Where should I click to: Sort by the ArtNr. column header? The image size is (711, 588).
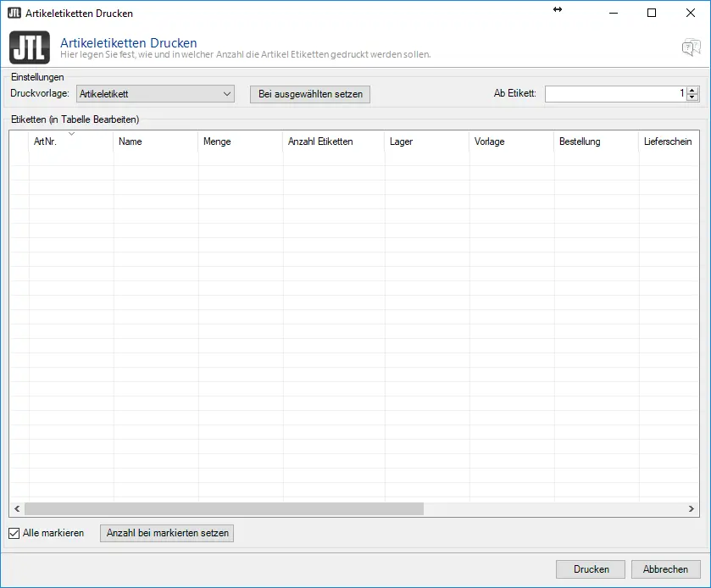click(x=71, y=141)
